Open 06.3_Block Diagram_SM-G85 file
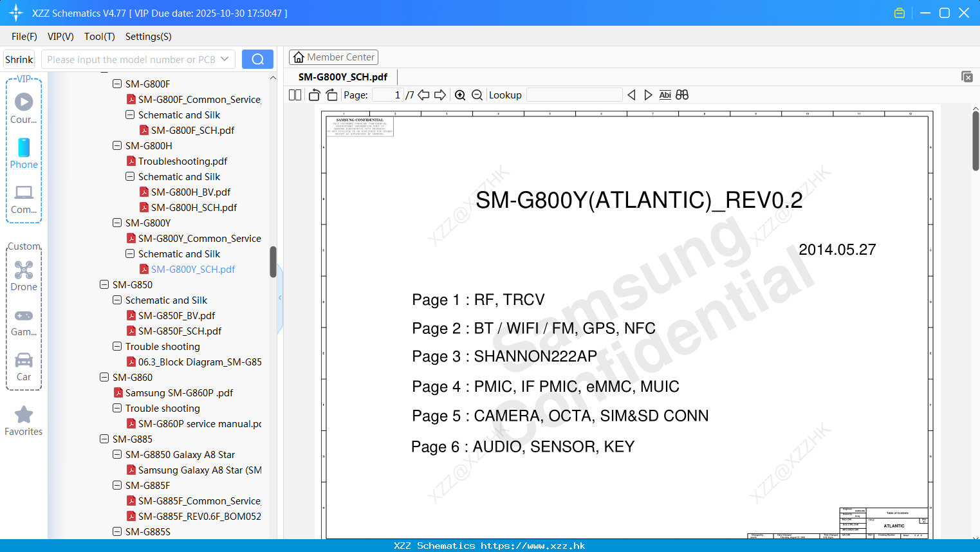Image resolution: width=980 pixels, height=552 pixels. [x=199, y=362]
